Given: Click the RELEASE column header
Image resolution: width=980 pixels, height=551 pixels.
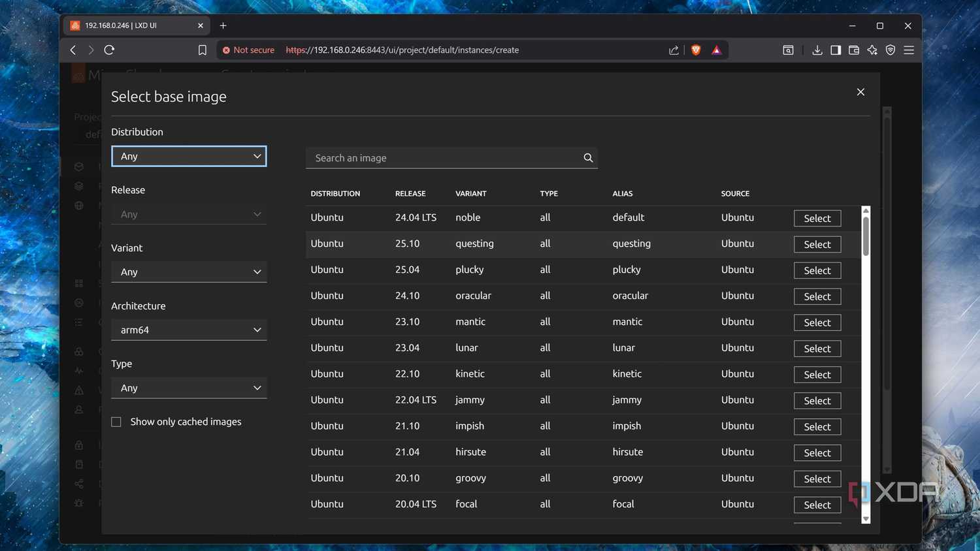Looking at the screenshot, I should click(410, 194).
